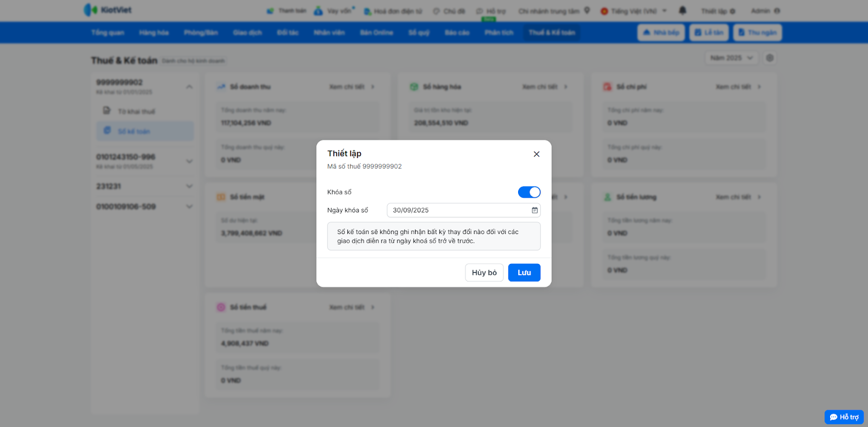This screenshot has width=868, height=427.
Task: Click the Ngày khóa sổ date field
Action: click(x=463, y=210)
